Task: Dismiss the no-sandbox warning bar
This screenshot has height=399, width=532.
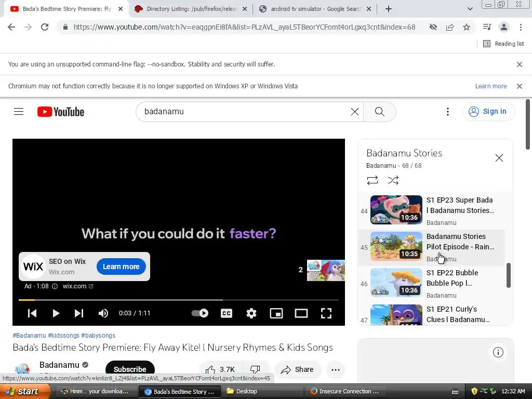Action: pos(519,64)
